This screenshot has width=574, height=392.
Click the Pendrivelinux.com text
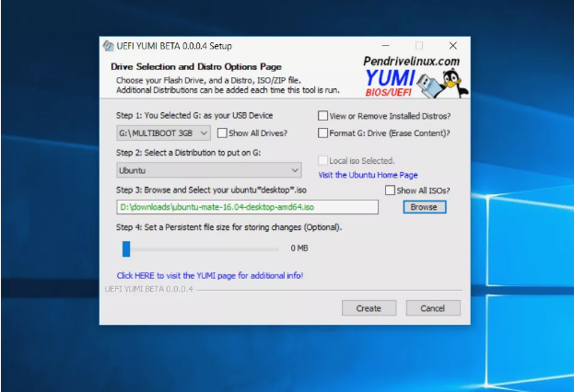click(412, 61)
